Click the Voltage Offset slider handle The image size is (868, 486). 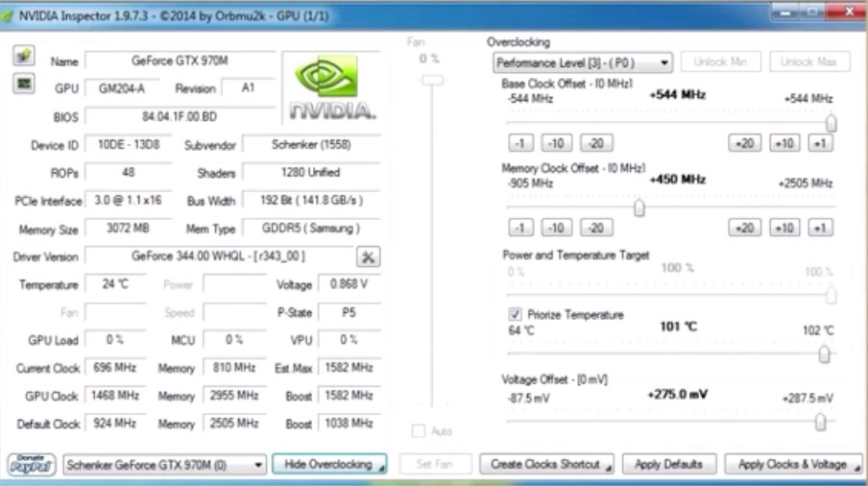click(x=820, y=423)
